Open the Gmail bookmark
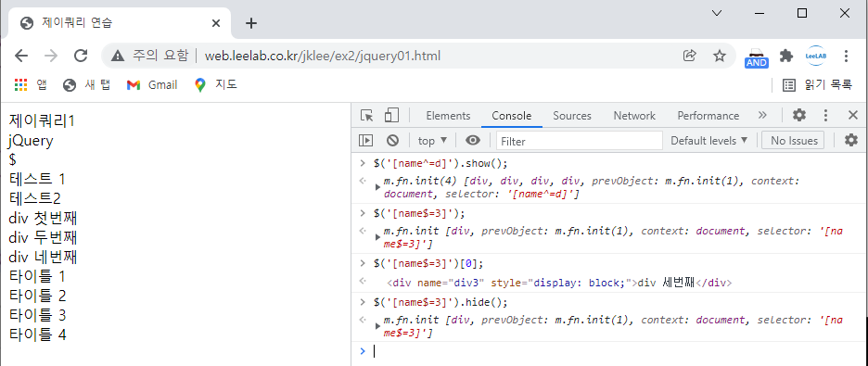The image size is (868, 366). 152,84
